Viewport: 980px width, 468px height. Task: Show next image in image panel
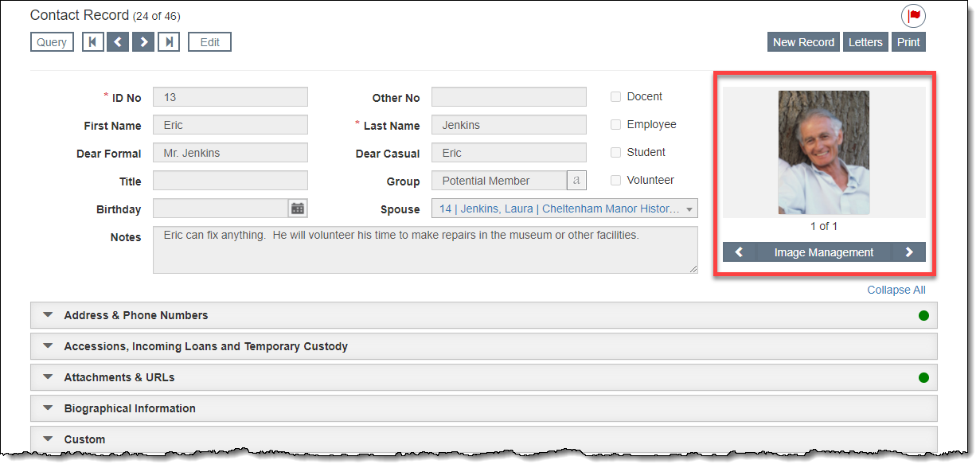tap(909, 252)
